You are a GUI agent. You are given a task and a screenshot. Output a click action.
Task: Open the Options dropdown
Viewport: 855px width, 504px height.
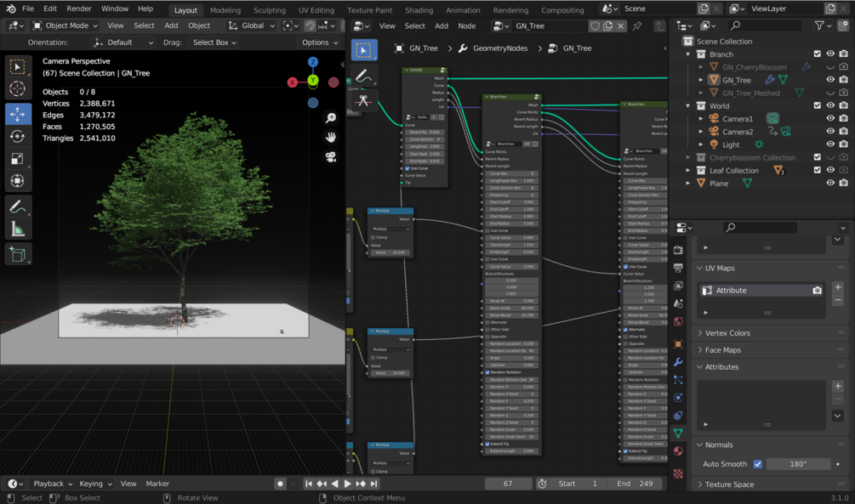(x=320, y=42)
